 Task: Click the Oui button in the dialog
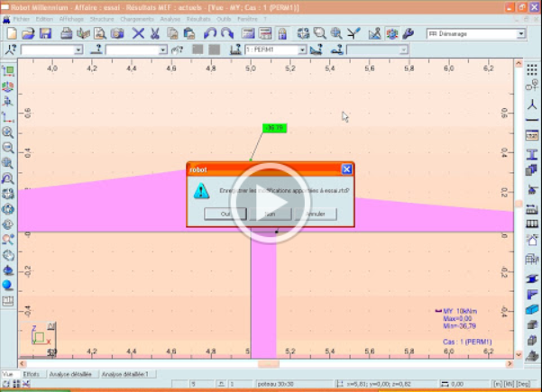225,214
